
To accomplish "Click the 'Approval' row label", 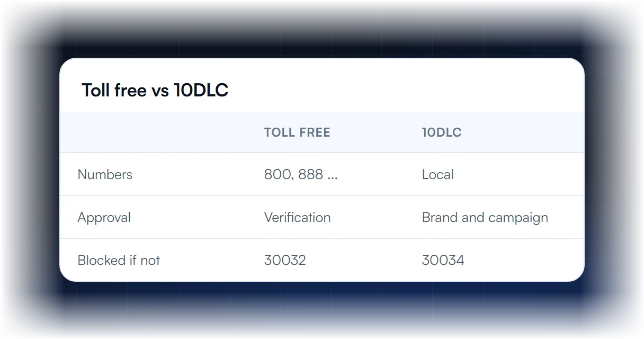I will pyautogui.click(x=104, y=218).
